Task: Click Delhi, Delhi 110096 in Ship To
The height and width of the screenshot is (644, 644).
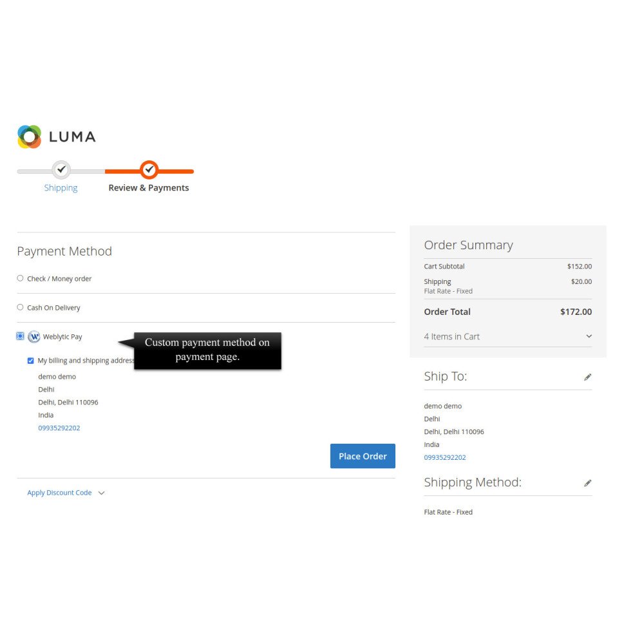Action: (454, 431)
